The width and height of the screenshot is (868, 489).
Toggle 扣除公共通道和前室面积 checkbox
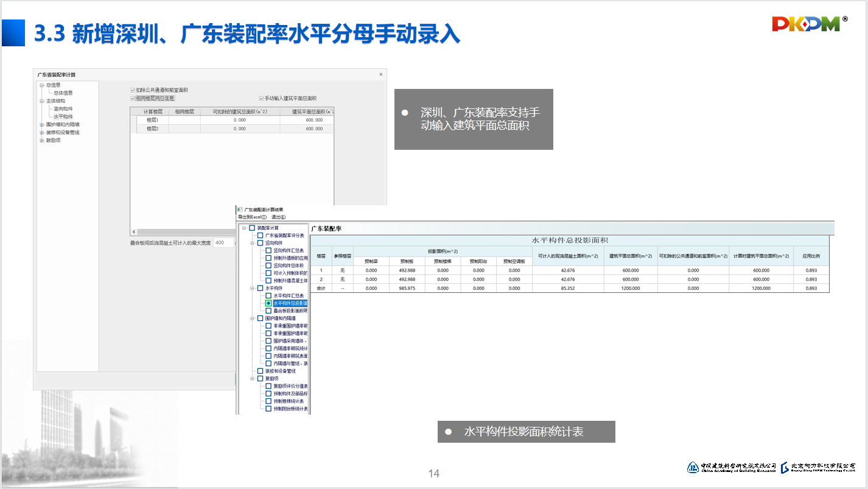point(133,90)
